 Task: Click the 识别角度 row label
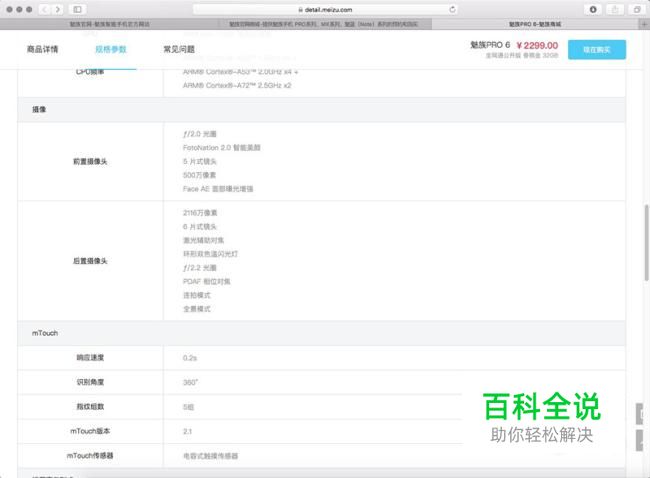[x=90, y=382]
